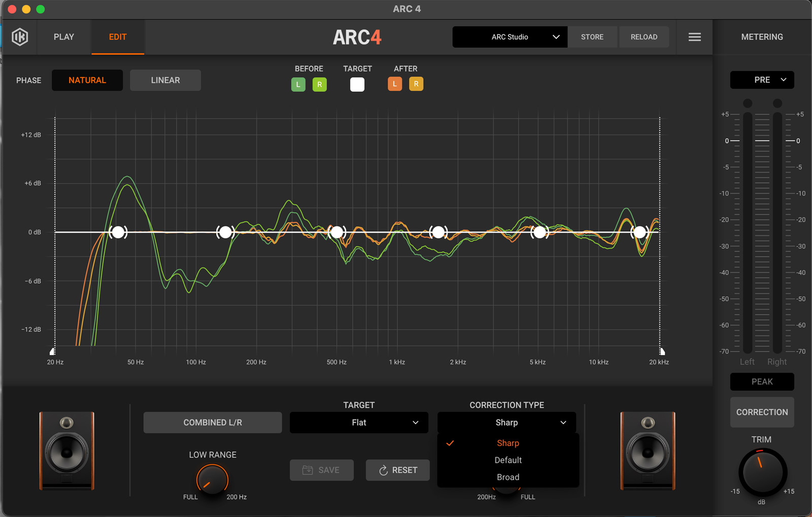This screenshot has width=812, height=517.
Task: Click the TRIM knob
Action: coord(762,472)
